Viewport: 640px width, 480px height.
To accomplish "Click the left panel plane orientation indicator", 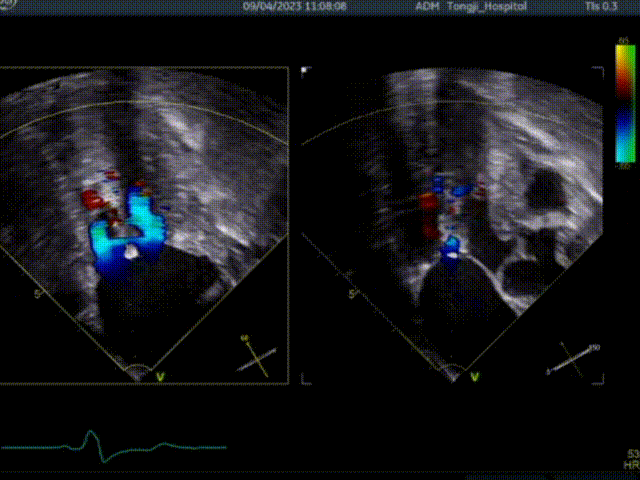I will click(x=254, y=357).
